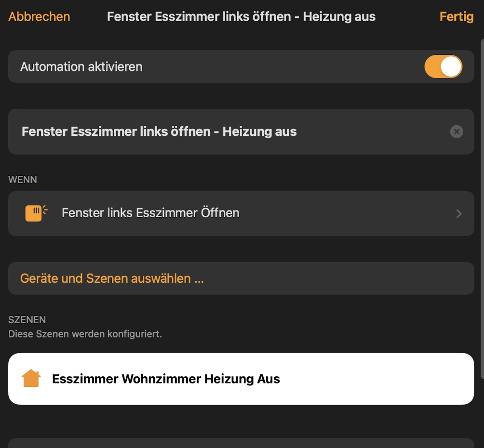
Task: Click the Automation aktivieren label
Action: pyautogui.click(x=81, y=67)
